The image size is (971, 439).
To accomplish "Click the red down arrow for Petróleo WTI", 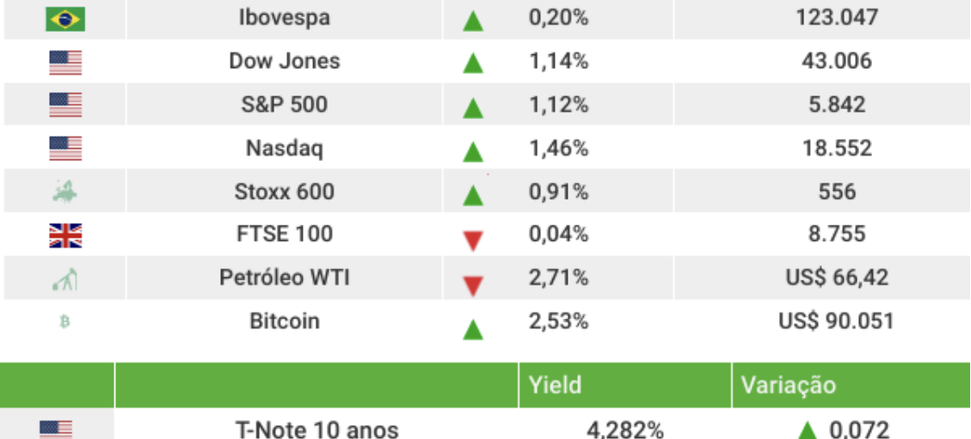I will point(473,285).
